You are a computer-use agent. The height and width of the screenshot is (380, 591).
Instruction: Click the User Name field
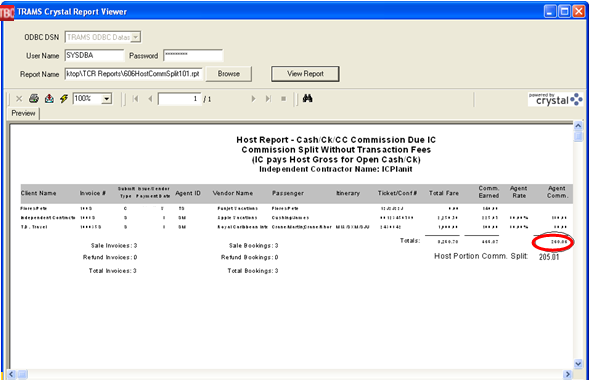[x=94, y=55]
